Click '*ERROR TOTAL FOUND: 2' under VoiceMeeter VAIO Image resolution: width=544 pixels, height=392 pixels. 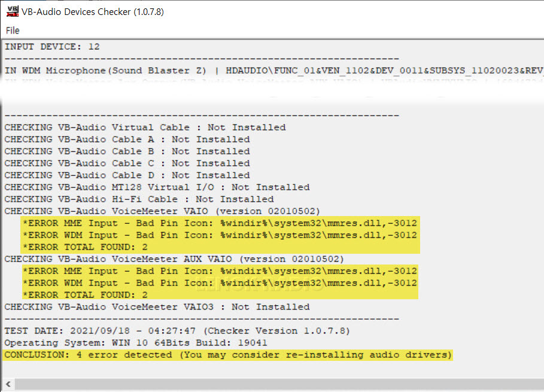[85, 247]
